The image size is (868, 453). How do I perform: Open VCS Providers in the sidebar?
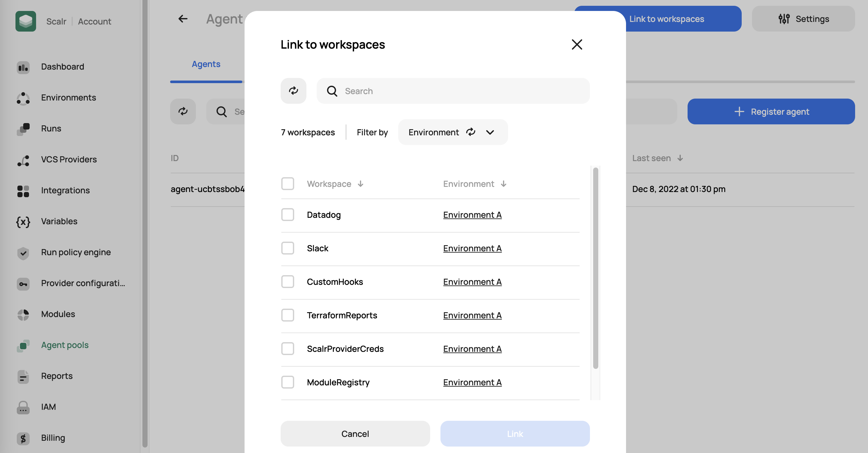click(69, 159)
